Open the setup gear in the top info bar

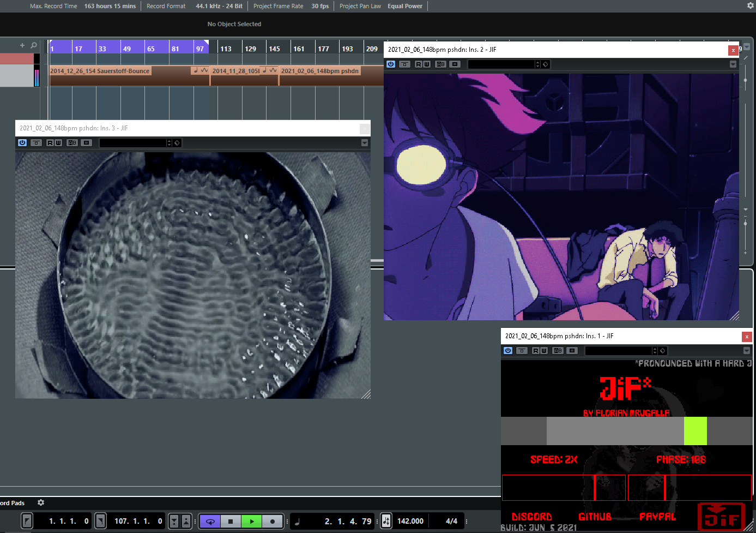point(750,5)
